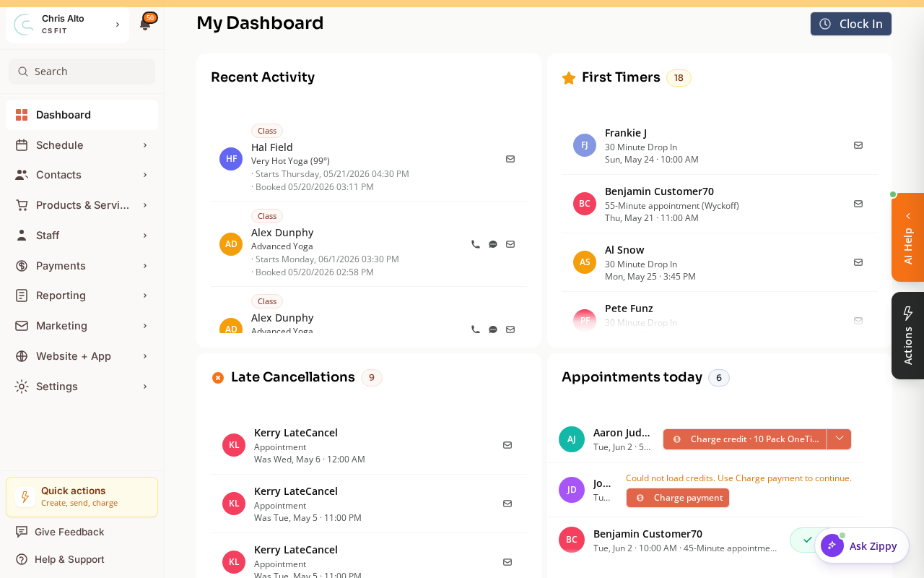Click Class tag above Hal Field
924x578 pixels.
(267, 131)
